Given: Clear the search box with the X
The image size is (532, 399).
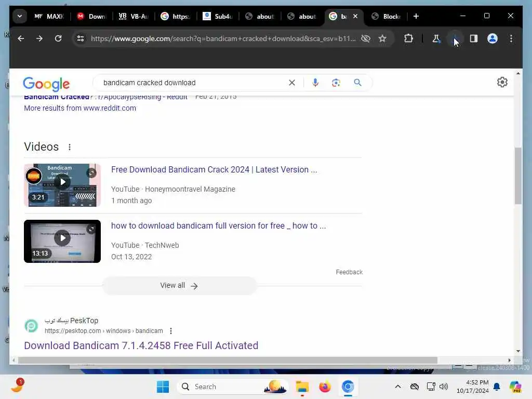Looking at the screenshot, I should click(x=292, y=83).
